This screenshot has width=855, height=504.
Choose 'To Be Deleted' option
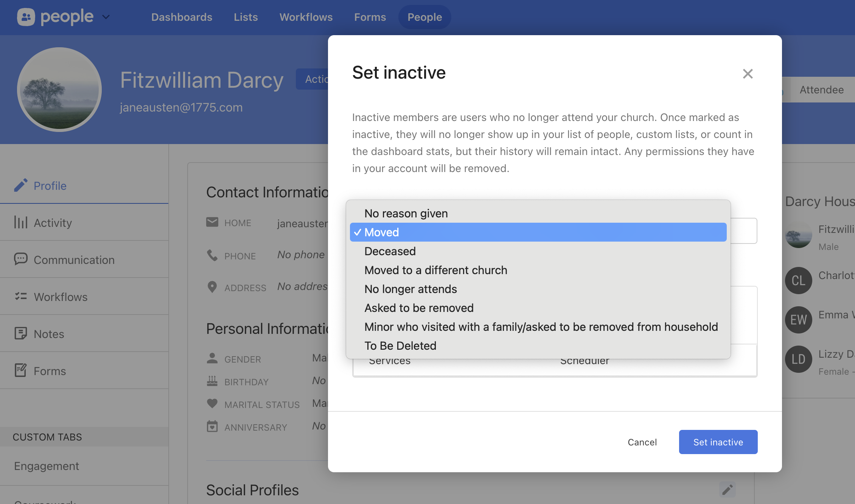pyautogui.click(x=400, y=346)
